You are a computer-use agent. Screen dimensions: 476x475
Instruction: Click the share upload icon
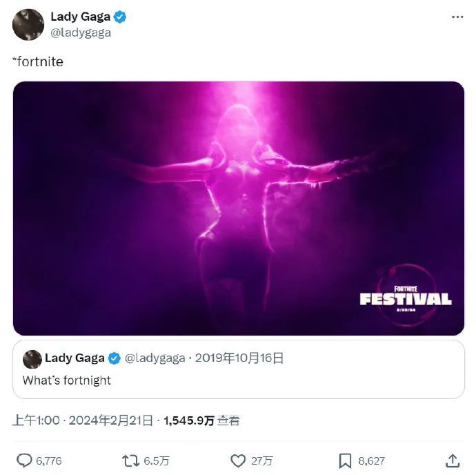(x=453, y=461)
